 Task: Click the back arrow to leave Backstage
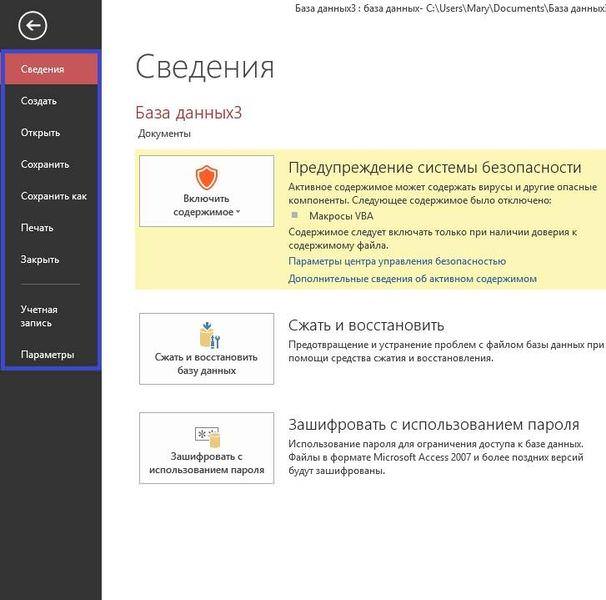click(x=32, y=26)
